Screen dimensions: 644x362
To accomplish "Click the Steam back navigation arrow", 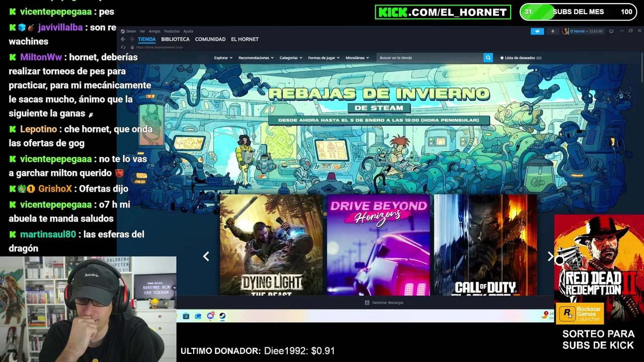I will pos(123,39).
